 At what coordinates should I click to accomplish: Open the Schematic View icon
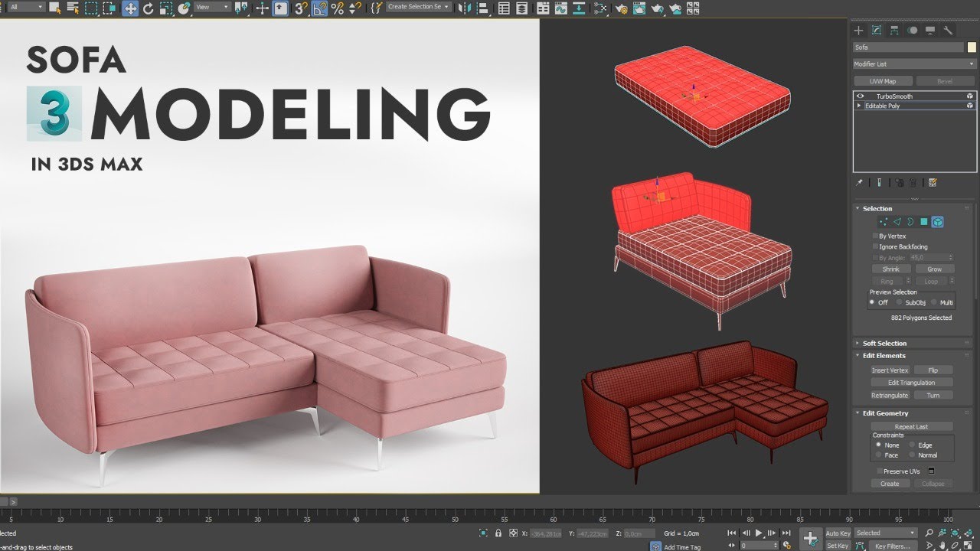coord(600,8)
